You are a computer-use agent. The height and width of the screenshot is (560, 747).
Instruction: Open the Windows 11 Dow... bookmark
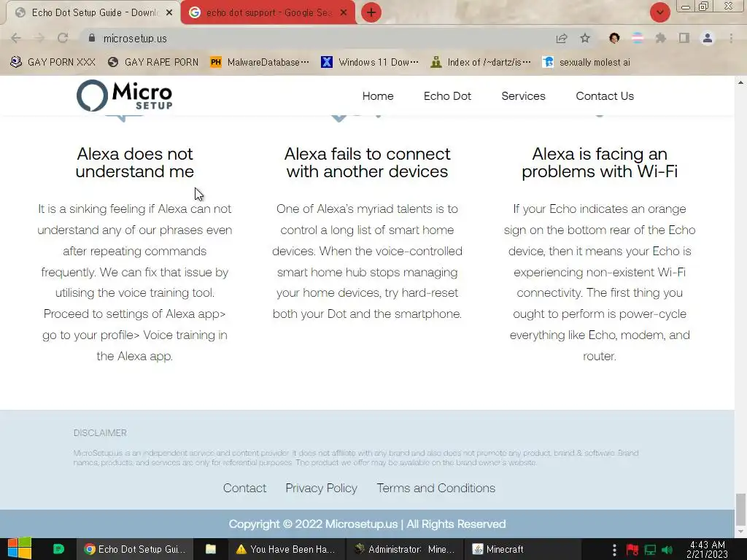click(x=370, y=62)
